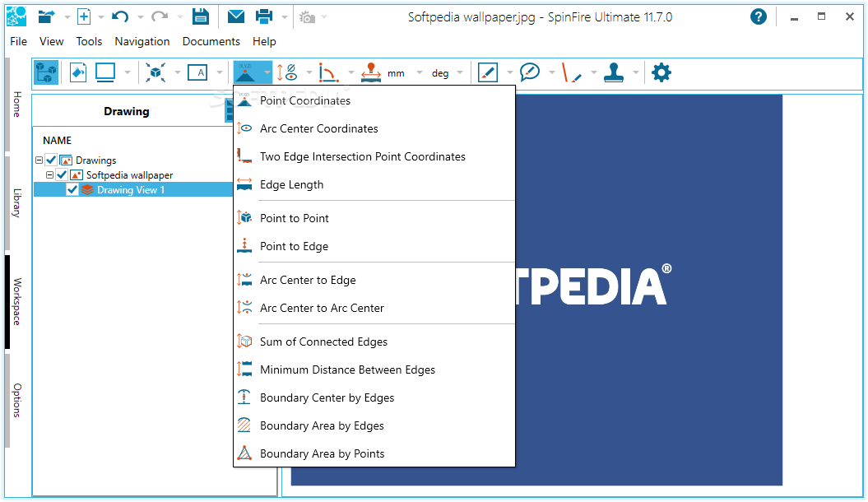Image resolution: width=868 pixels, height=502 pixels.
Task: Click the camera snapshot icon
Action: (x=307, y=18)
